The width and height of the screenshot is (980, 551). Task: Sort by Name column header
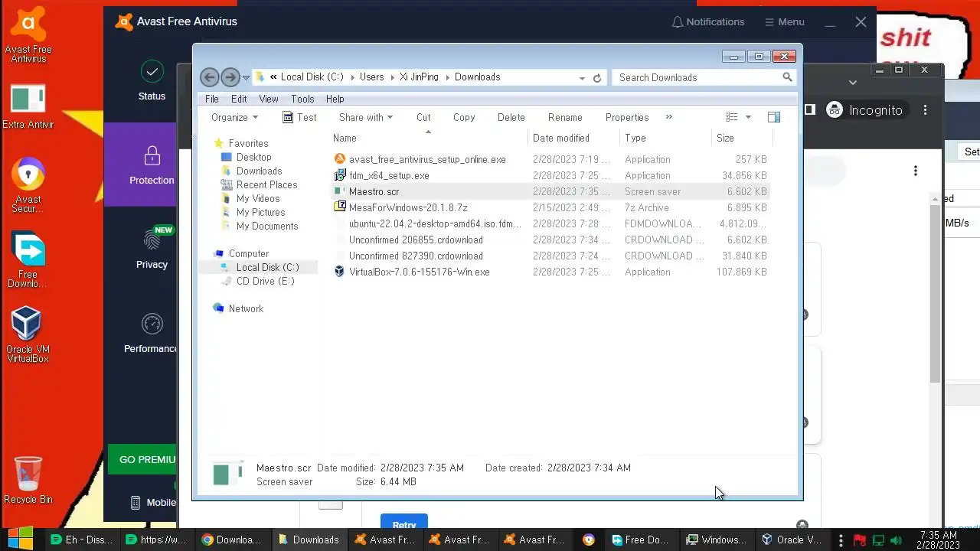429,138
